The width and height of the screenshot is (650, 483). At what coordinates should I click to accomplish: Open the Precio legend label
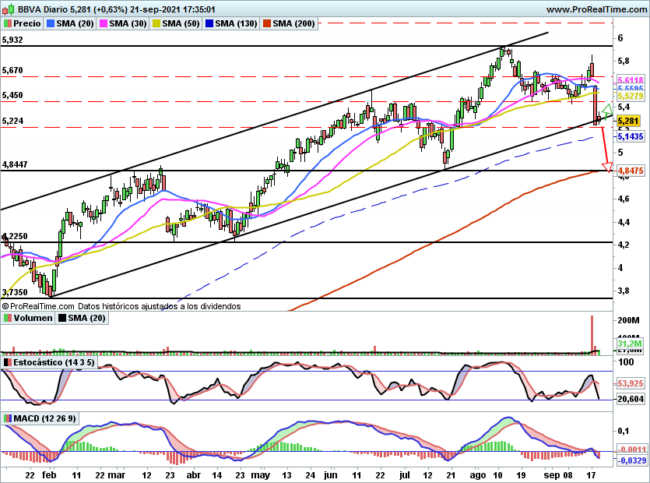pyautogui.click(x=27, y=24)
